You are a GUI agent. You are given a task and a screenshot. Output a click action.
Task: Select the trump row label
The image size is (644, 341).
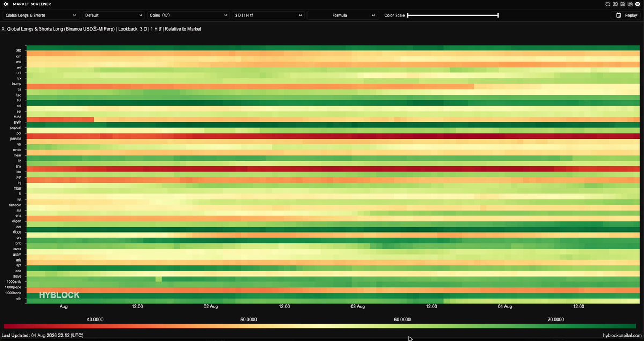click(17, 84)
